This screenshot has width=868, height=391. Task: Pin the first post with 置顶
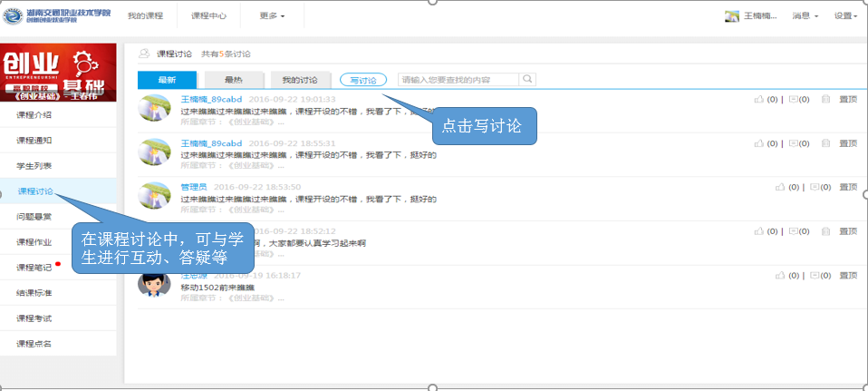tap(848, 100)
